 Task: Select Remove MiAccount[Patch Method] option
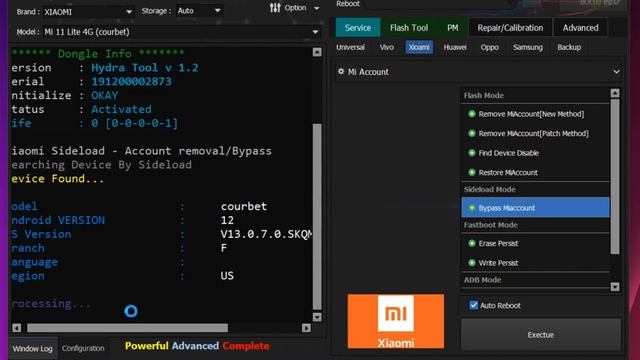(533, 133)
